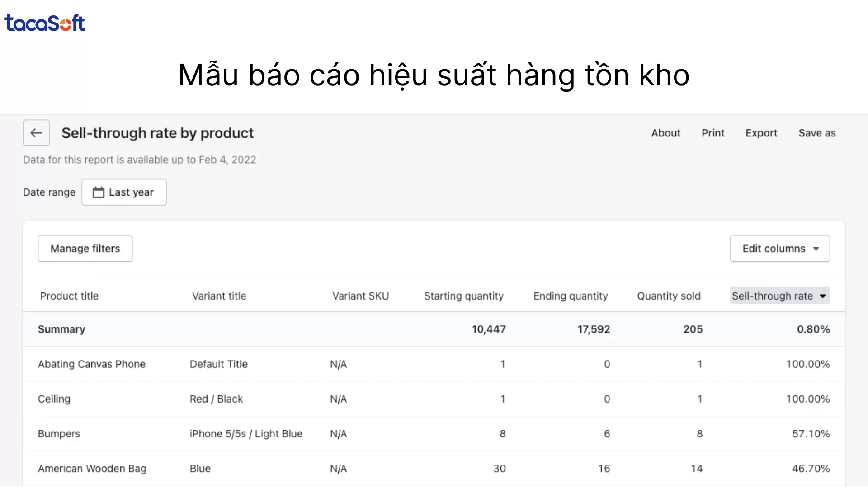Screen dimensions: 868x488
Task: Open the About menu
Action: (665, 133)
